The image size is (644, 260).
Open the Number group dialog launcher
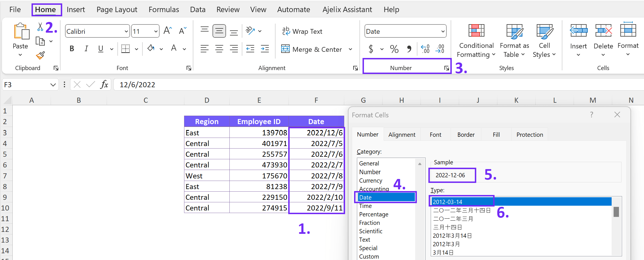[x=447, y=68]
